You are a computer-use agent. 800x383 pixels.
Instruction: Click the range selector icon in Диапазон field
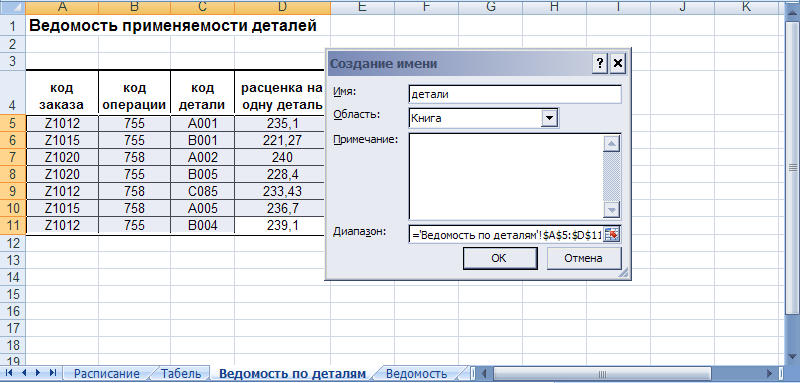(x=611, y=235)
